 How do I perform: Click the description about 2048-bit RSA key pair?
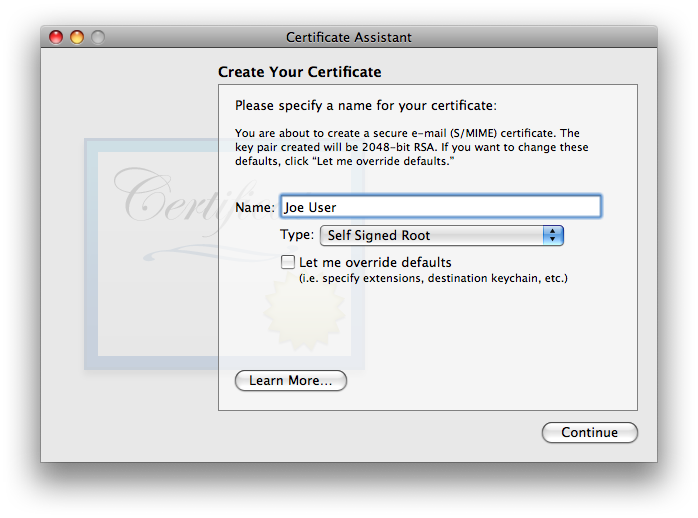point(412,147)
